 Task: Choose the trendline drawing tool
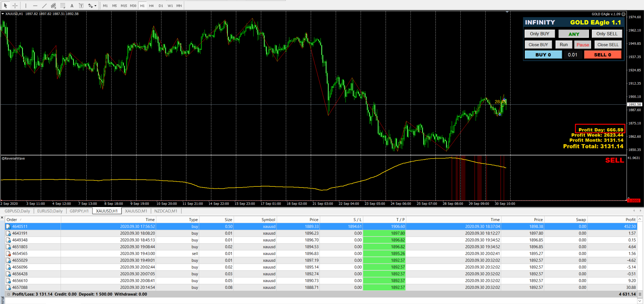pyautogui.click(x=44, y=5)
